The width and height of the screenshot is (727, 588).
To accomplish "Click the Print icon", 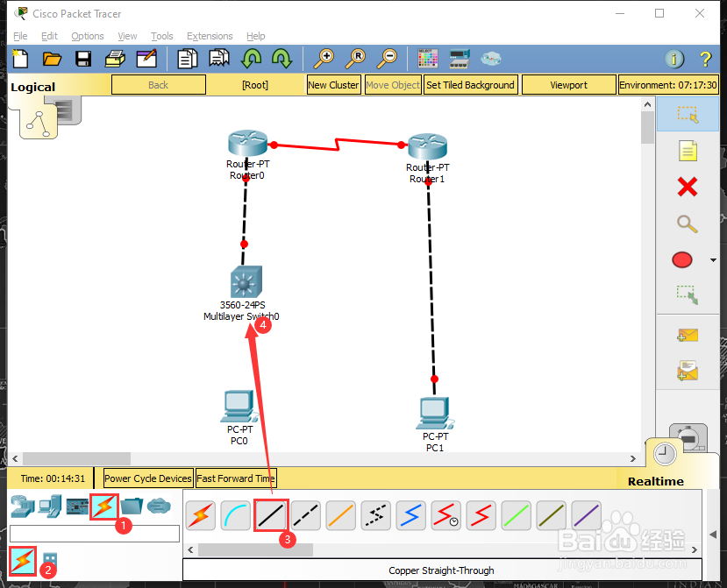I will [x=115, y=59].
